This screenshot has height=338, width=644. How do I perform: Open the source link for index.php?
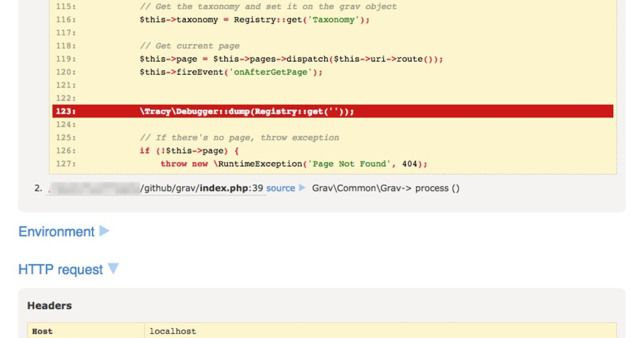pyautogui.click(x=280, y=188)
